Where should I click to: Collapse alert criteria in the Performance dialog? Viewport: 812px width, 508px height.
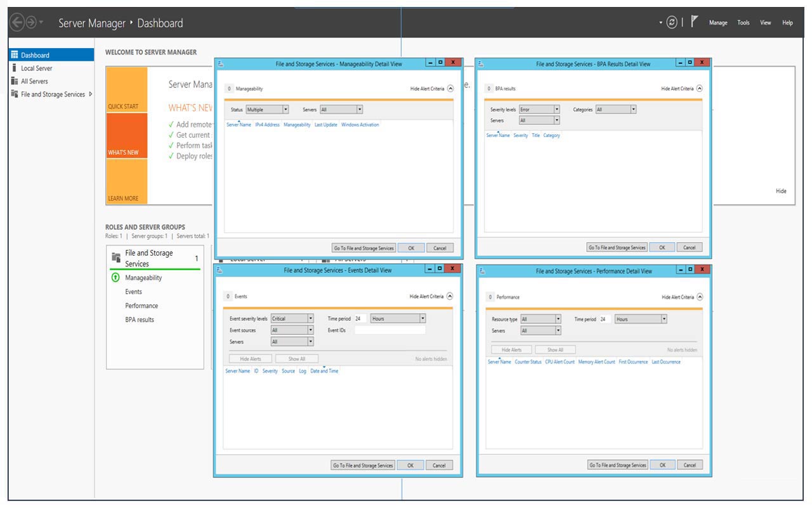pyautogui.click(x=700, y=297)
